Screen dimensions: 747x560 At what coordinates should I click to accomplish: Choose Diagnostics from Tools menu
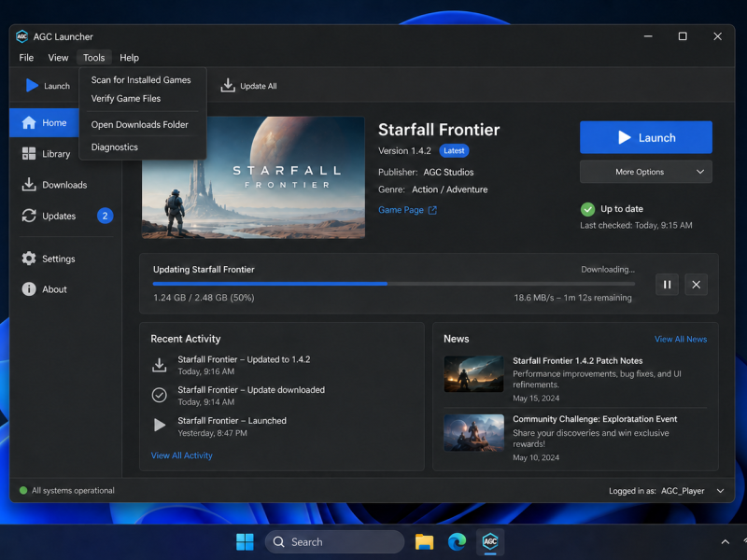(114, 147)
